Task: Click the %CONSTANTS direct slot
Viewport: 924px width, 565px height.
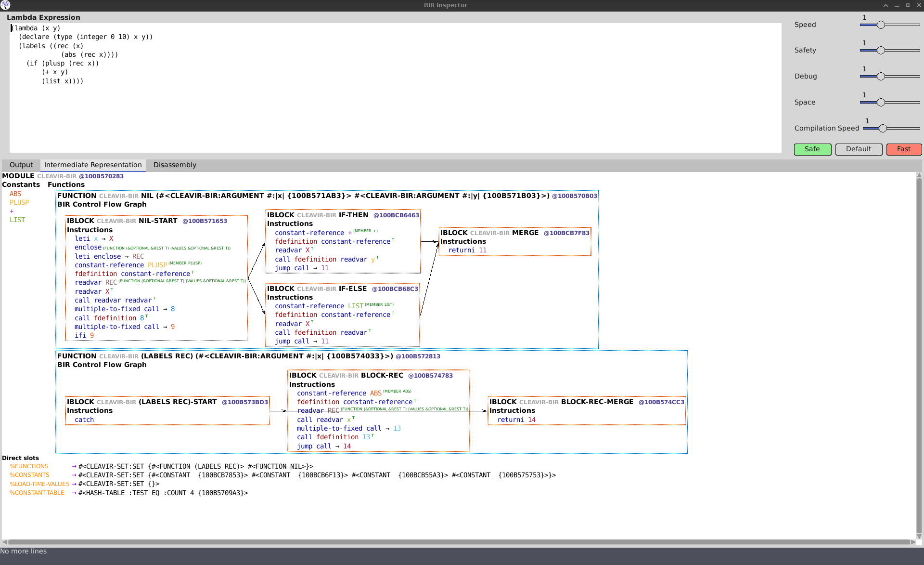Action: click(x=29, y=475)
